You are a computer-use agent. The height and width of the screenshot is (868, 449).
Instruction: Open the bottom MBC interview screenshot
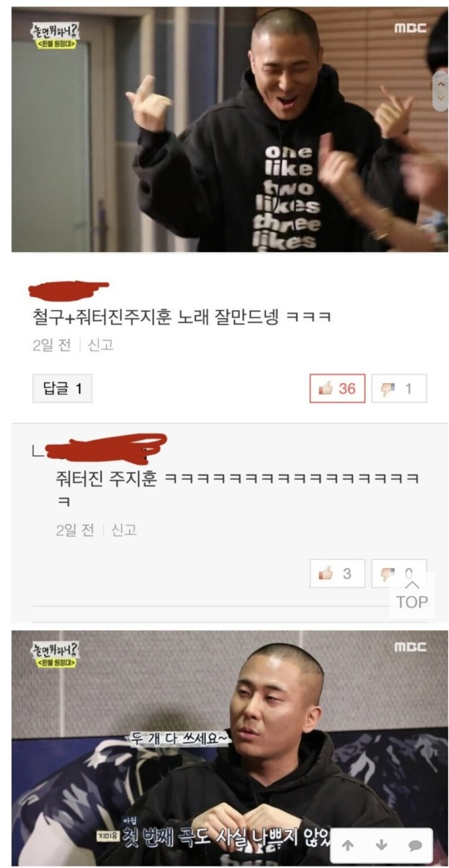point(229,747)
